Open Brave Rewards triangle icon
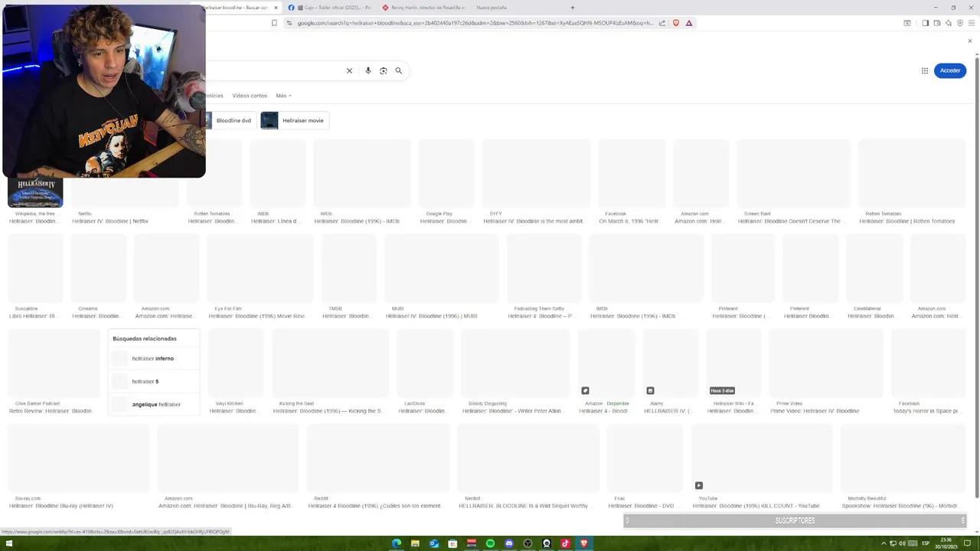Screen dimensions: 980x551 (689, 23)
